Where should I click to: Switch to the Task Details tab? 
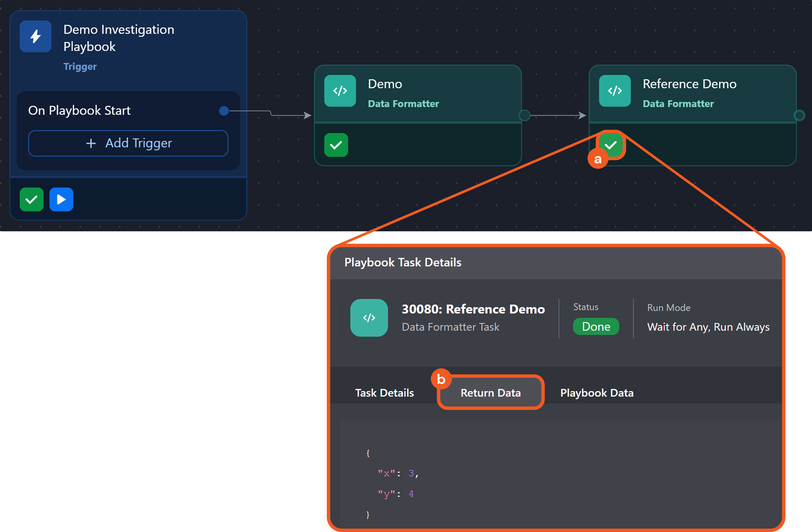pos(384,393)
